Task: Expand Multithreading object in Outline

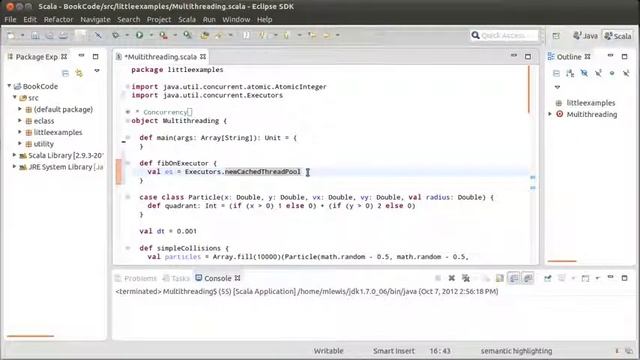Action: coord(550,114)
